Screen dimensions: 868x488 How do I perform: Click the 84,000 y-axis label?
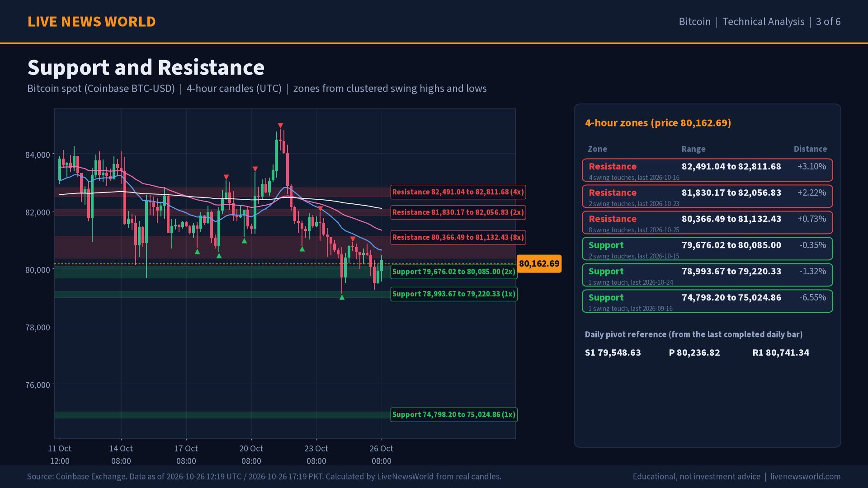pyautogui.click(x=38, y=155)
